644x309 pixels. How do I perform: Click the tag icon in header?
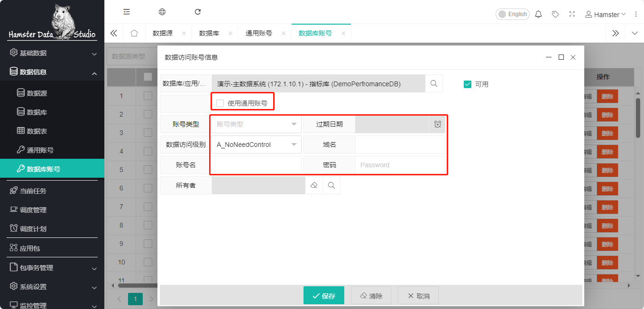pos(555,14)
